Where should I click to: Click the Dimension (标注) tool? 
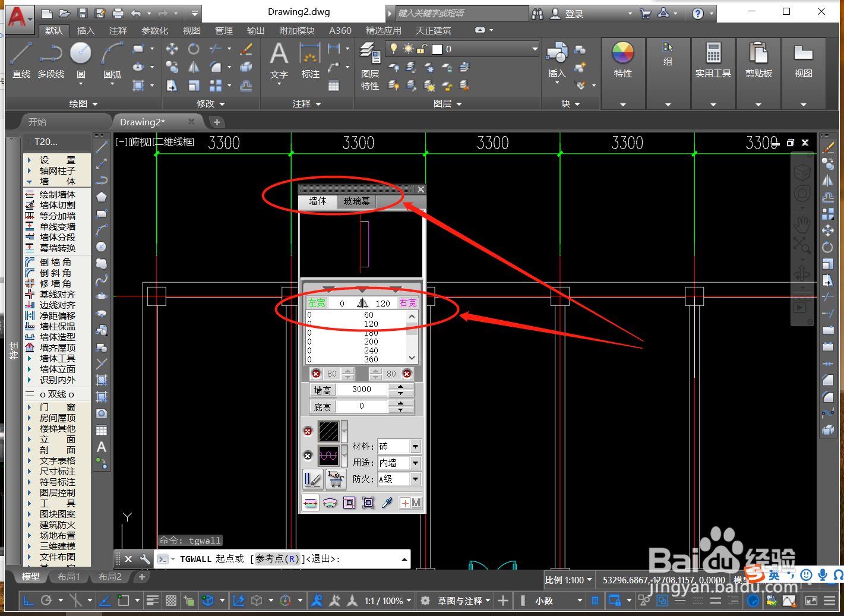[310, 61]
